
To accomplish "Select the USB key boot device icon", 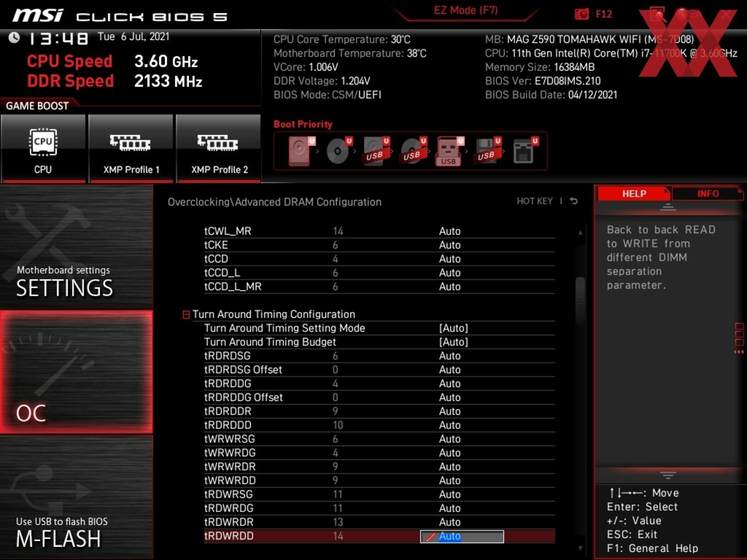I will pos(450,151).
